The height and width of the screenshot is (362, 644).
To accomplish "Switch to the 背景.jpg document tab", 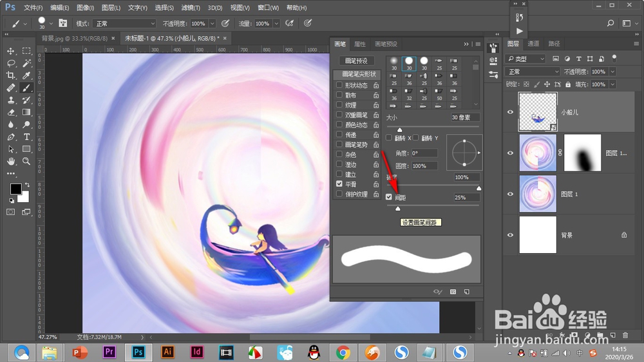I will tap(74, 38).
